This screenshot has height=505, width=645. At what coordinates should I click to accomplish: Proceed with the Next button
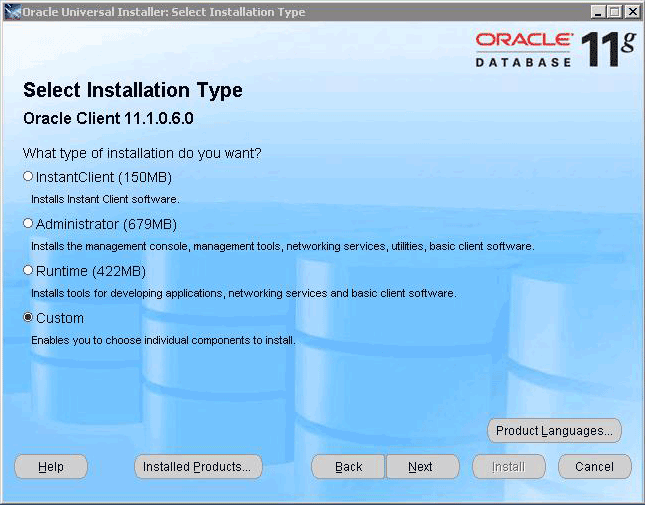[x=421, y=467]
